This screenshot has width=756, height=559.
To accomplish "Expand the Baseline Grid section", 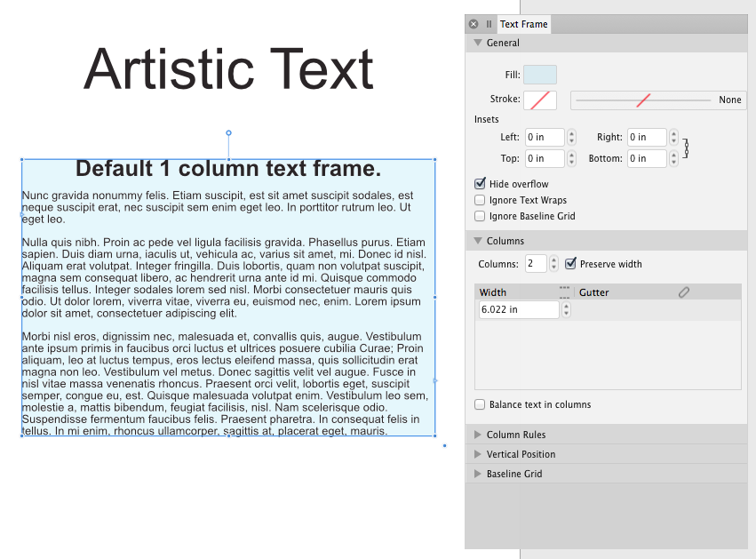I will click(x=477, y=474).
